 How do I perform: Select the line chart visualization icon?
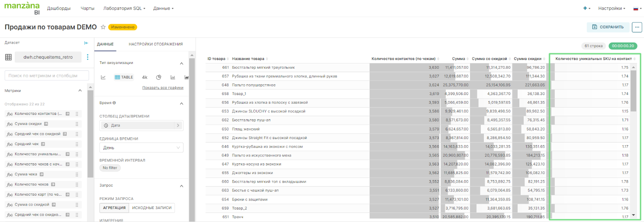(103, 77)
